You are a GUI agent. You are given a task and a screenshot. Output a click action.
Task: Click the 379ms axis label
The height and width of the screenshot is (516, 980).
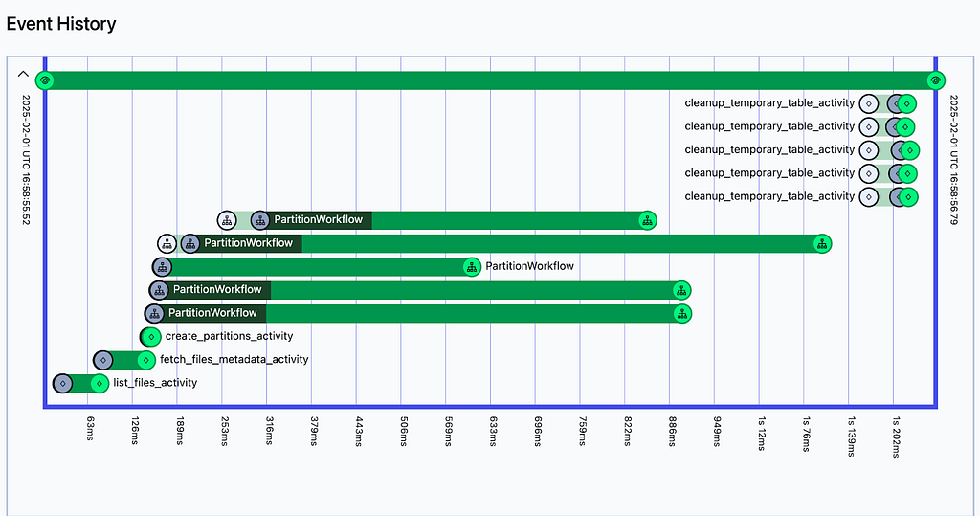pyautogui.click(x=314, y=431)
